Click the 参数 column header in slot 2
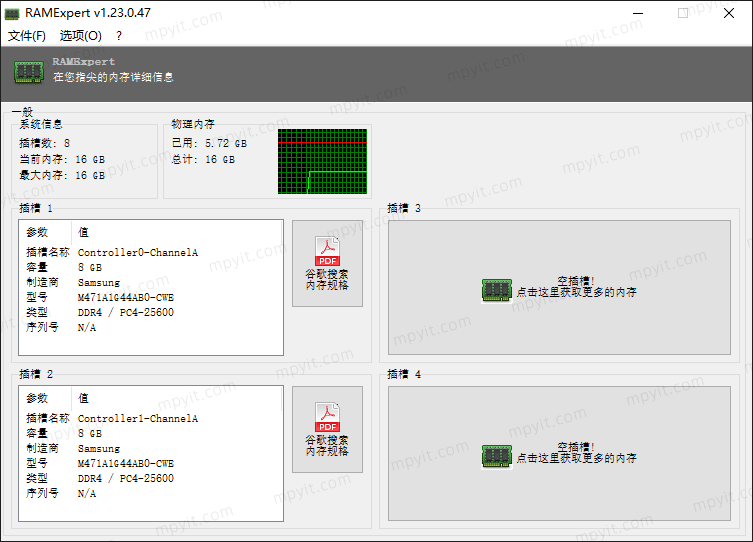The width and height of the screenshot is (753, 542). (x=46, y=398)
